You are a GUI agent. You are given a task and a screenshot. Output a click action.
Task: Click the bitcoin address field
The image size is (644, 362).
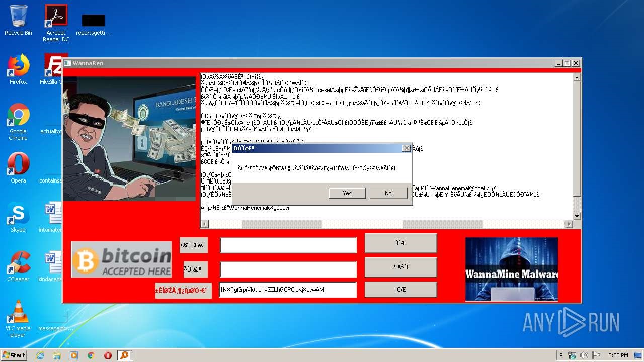coord(288,290)
